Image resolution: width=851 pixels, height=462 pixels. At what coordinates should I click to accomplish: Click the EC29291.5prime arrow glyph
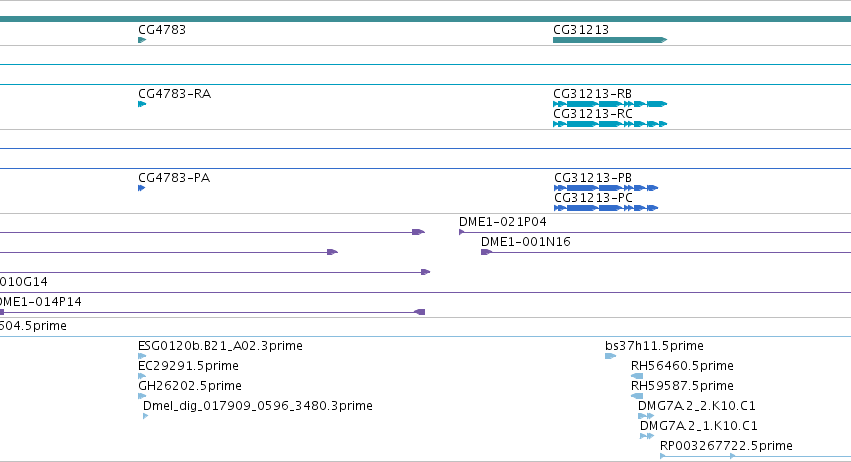coord(142,376)
